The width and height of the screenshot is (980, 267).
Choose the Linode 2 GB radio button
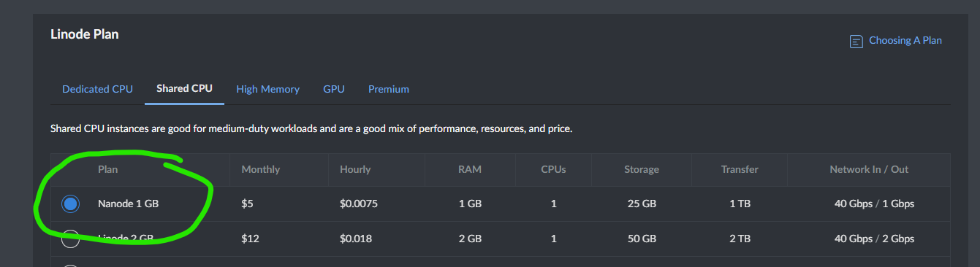click(70, 239)
